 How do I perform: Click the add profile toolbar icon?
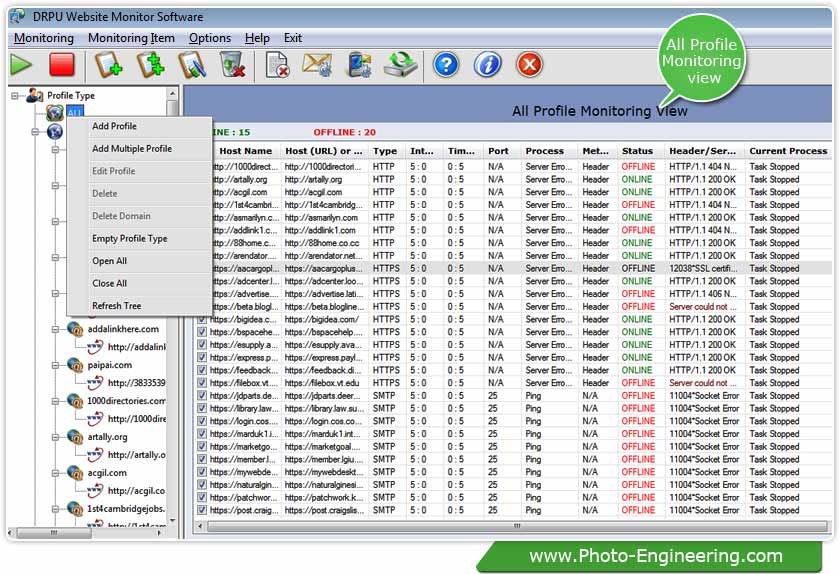(108, 65)
